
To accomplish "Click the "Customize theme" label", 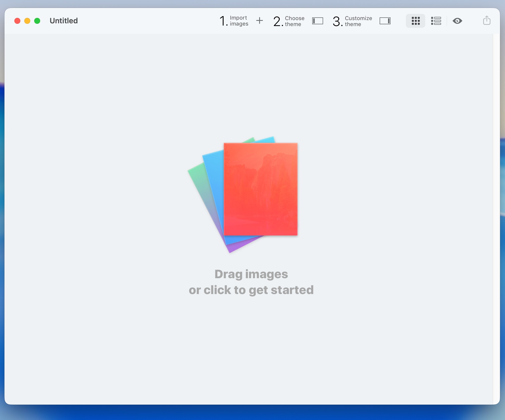I will [x=358, y=21].
